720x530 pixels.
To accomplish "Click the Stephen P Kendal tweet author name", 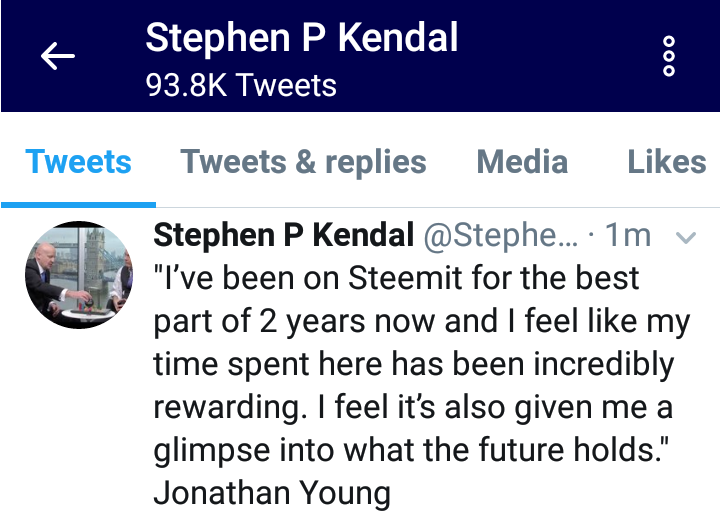I will pos(284,235).
